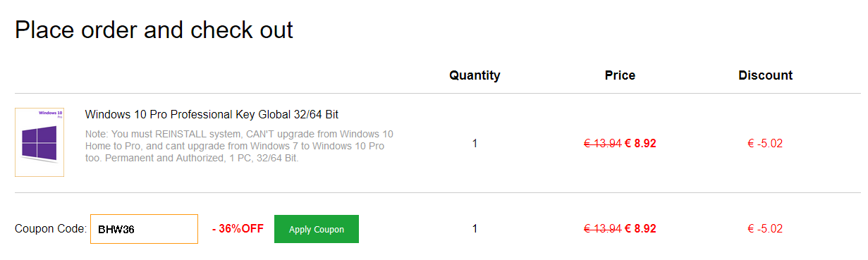
Task: Click the Price column header
Action: 620,75
